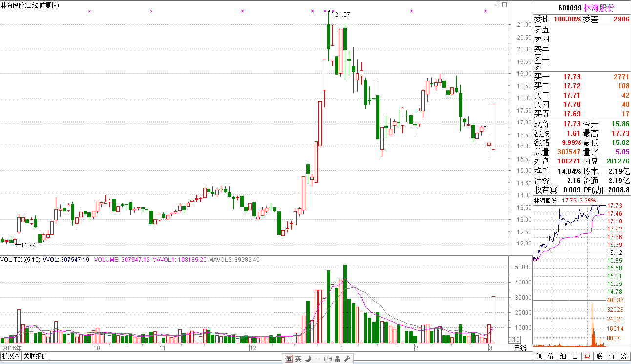Click the split-window icon beside the diamond

coord(505,5)
